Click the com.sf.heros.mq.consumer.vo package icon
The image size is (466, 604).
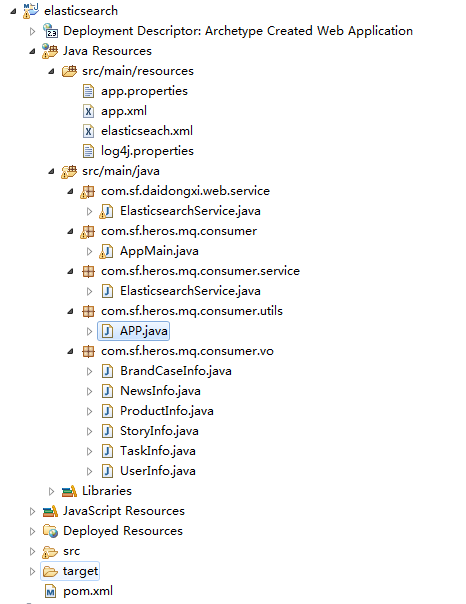tap(88, 351)
